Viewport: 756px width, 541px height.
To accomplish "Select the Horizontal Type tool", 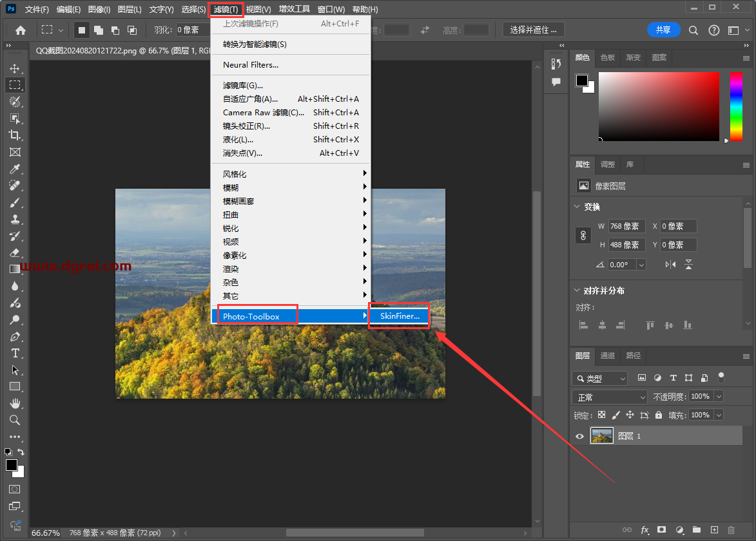I will [x=15, y=353].
